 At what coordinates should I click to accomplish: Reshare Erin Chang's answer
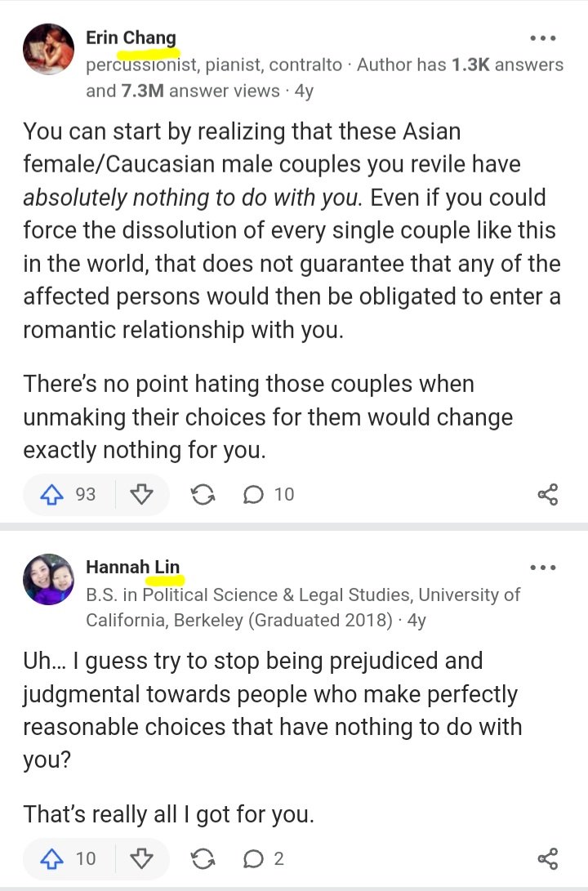[x=203, y=494]
